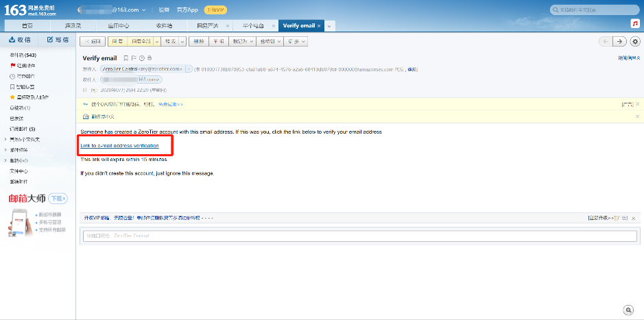644x320 pixels.
Task: Click the flag icon beside Verify email
Action: (134, 58)
